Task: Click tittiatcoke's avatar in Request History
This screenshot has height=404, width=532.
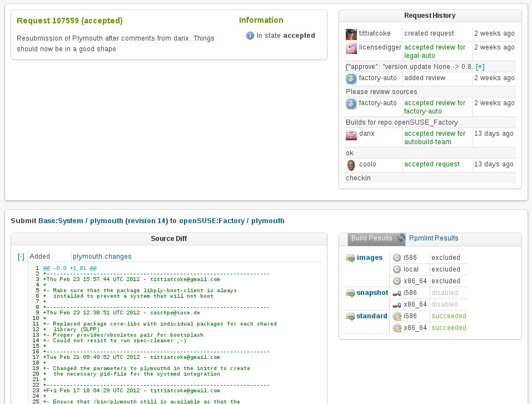Action: coord(351,35)
